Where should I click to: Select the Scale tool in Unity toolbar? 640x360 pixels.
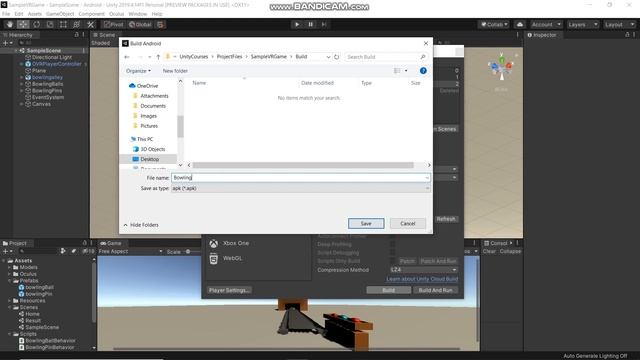coord(50,24)
